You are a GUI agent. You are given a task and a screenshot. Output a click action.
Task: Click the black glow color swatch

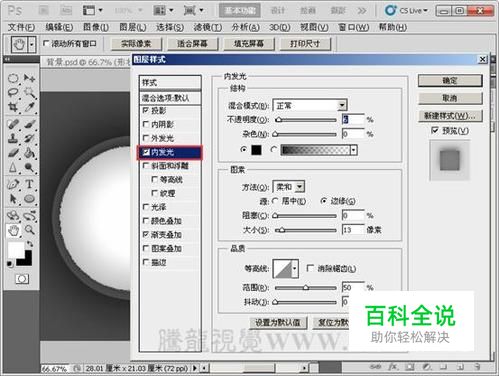[256, 150]
